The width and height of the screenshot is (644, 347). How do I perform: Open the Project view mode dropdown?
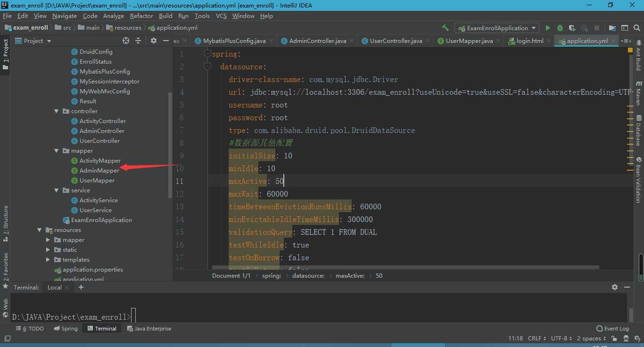[33, 41]
